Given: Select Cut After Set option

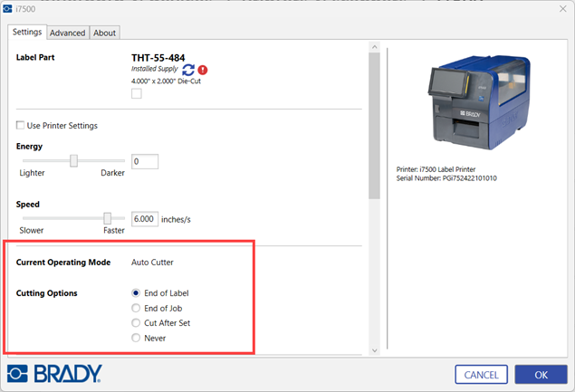Looking at the screenshot, I should click(x=137, y=322).
